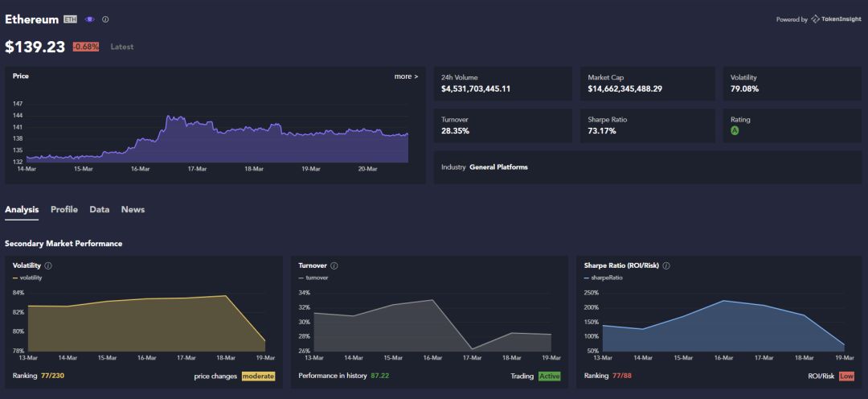Toggle the volatility legend series
Viewport: 868px width, 399px height.
tap(27, 278)
